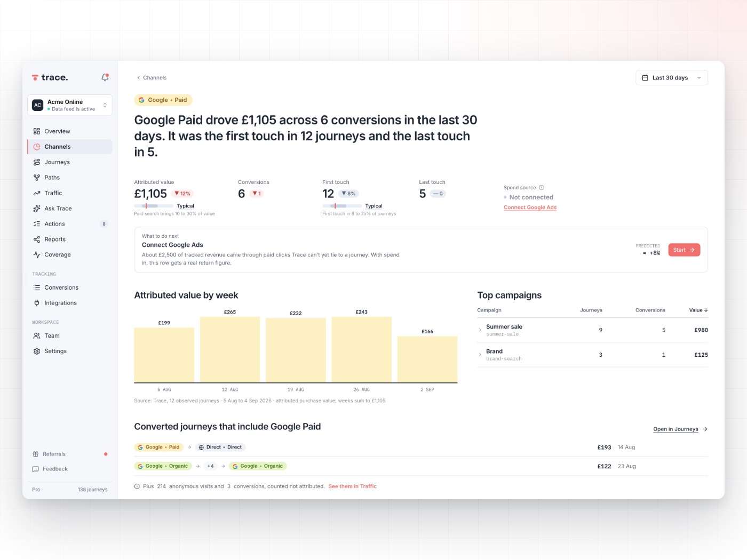This screenshot has width=747, height=560.
Task: Open the Last 30 days dropdown
Action: coord(672,78)
